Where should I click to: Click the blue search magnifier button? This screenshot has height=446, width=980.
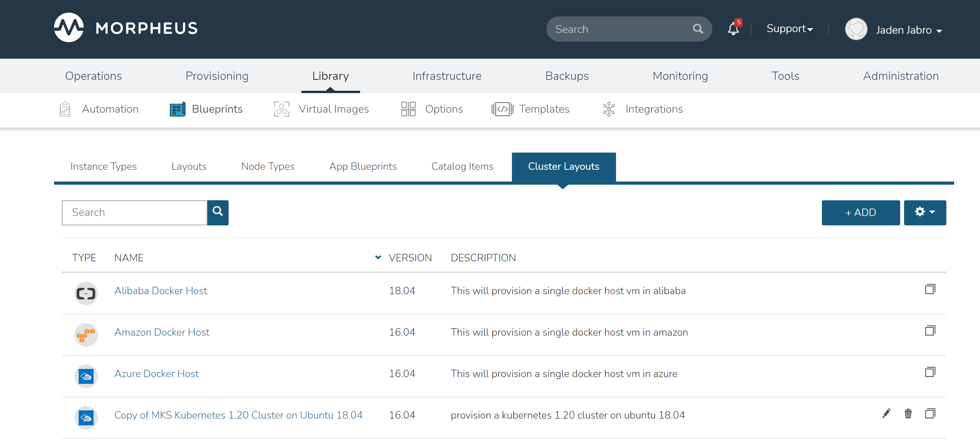pos(218,212)
